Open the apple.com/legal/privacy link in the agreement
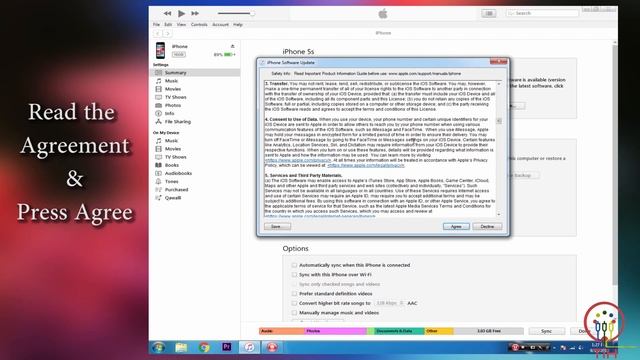 click(x=366, y=166)
